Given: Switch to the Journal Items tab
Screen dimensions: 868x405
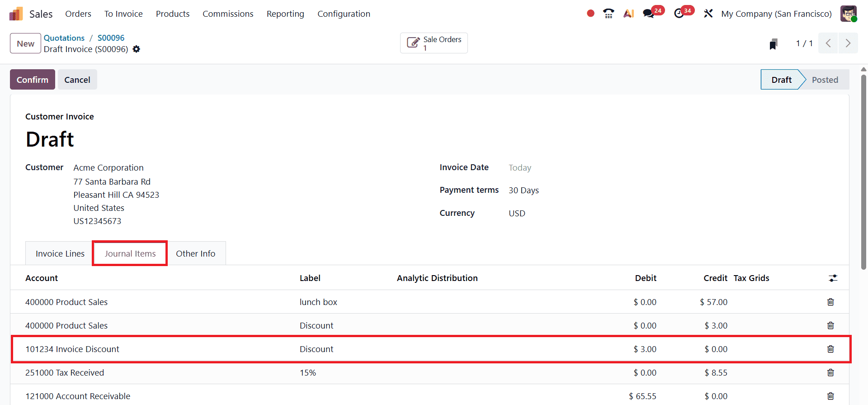Looking at the screenshot, I should (130, 253).
